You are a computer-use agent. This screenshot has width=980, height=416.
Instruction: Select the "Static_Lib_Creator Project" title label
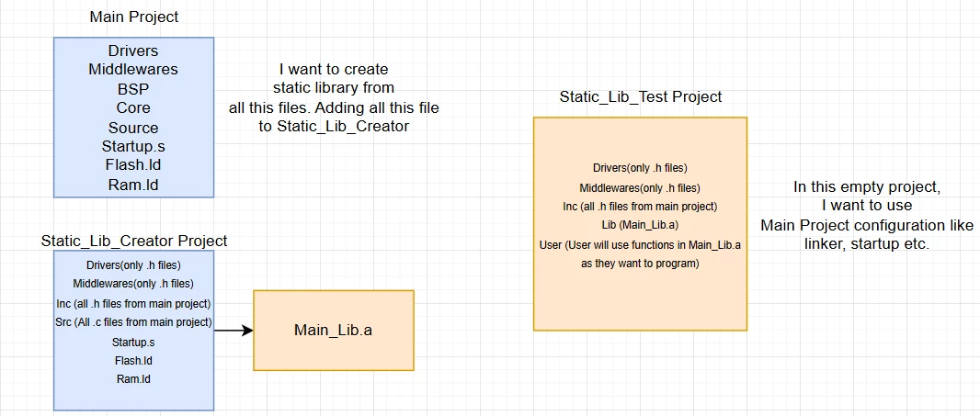tap(134, 242)
